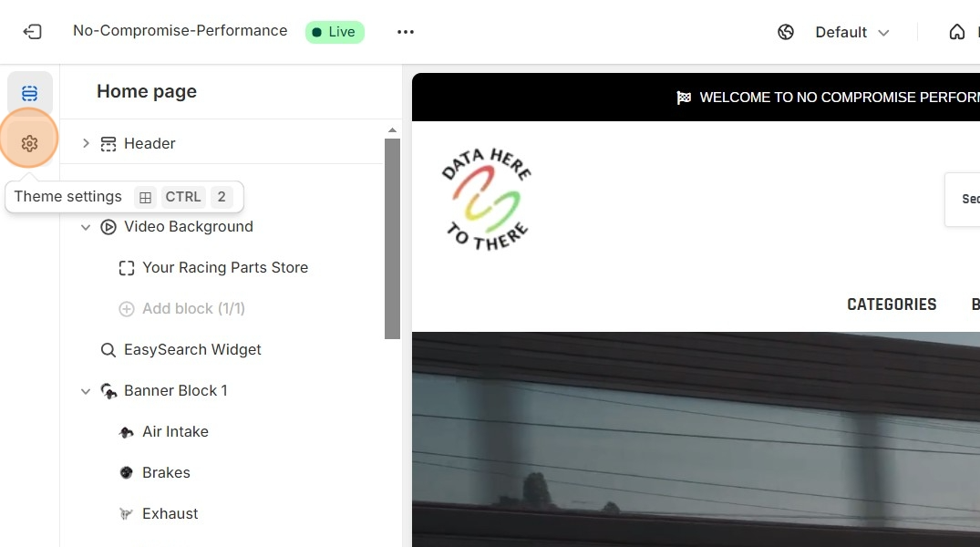Open CATEGORIES menu in preview
Screen dimensions: 980x547
click(x=892, y=304)
